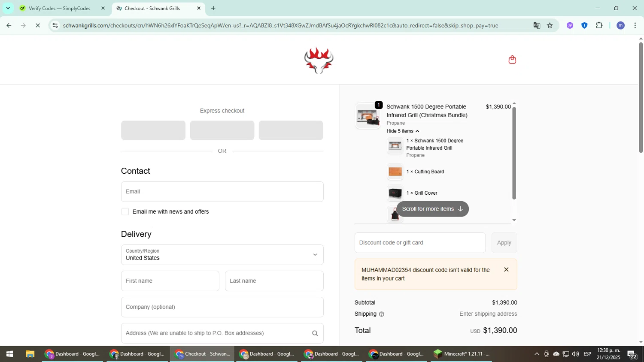644x362 pixels.
Task: Open volume control in system tray
Action: point(575,354)
